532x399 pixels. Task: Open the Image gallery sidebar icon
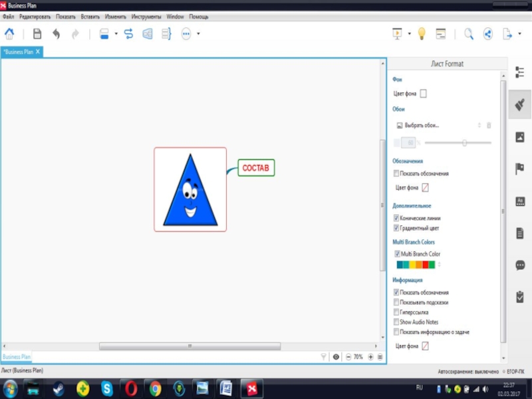click(x=520, y=137)
